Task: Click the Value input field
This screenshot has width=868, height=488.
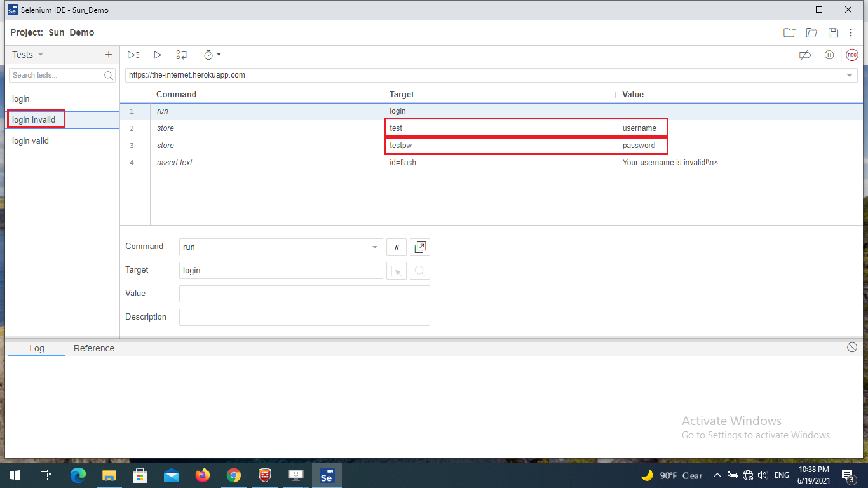Action: (304, 294)
